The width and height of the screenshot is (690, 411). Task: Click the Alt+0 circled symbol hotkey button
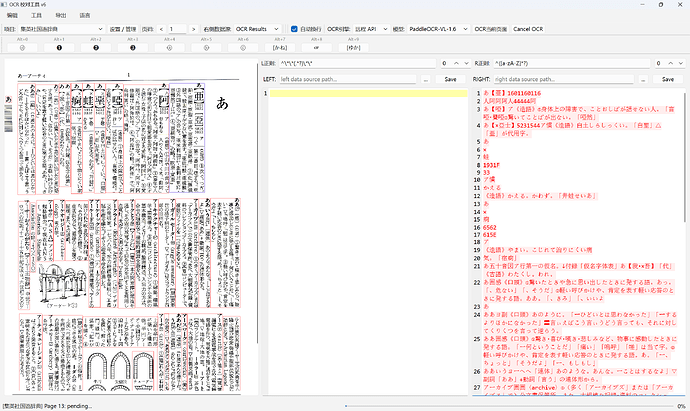22,48
